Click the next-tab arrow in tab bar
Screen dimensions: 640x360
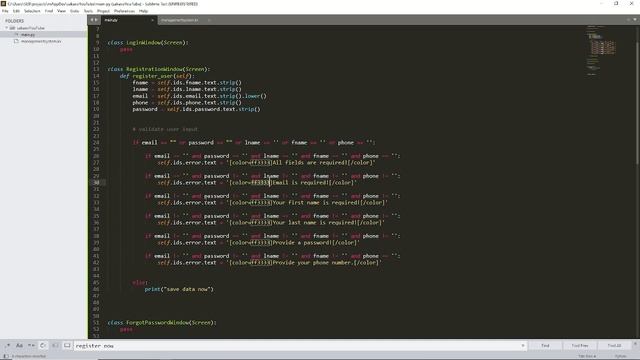coord(96,20)
